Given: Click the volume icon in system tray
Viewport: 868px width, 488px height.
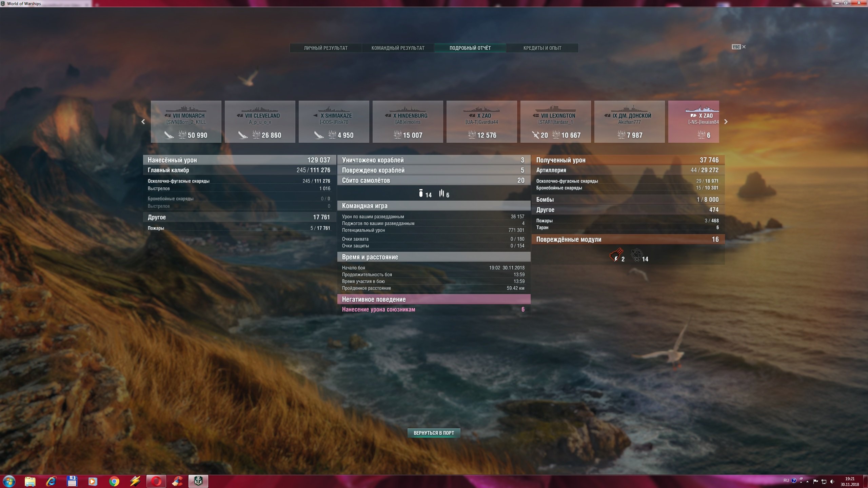Looking at the screenshot, I should click(x=832, y=481).
